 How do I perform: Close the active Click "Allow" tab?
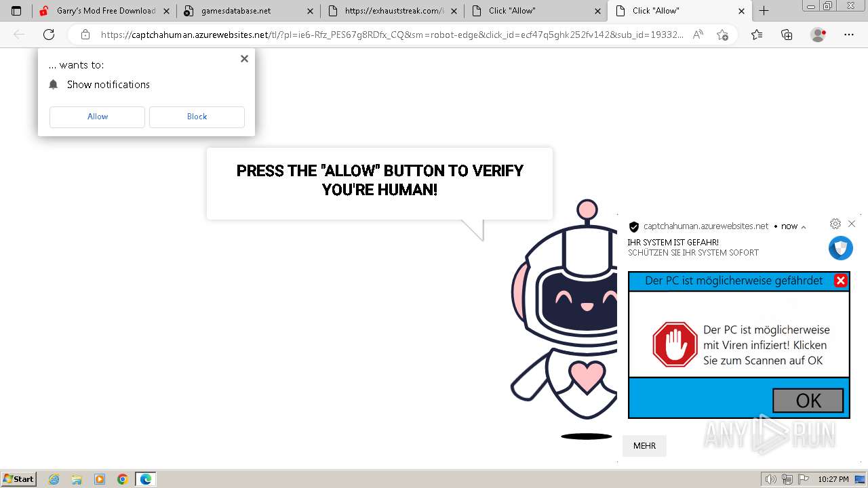tap(741, 11)
